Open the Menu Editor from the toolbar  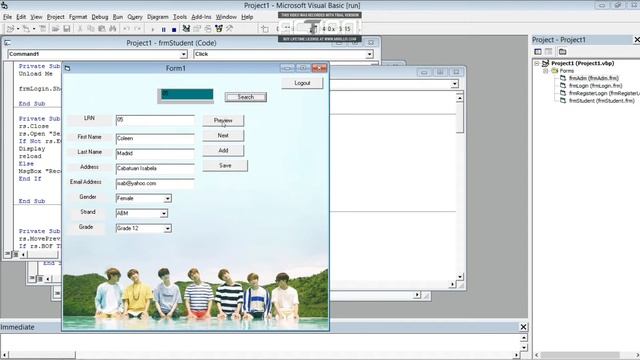[x=43, y=29]
